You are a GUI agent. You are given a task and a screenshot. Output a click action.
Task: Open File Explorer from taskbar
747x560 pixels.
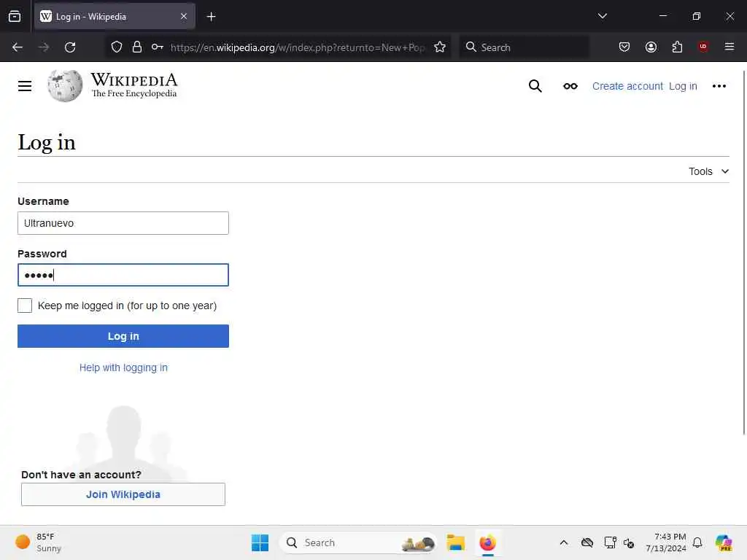(x=455, y=542)
